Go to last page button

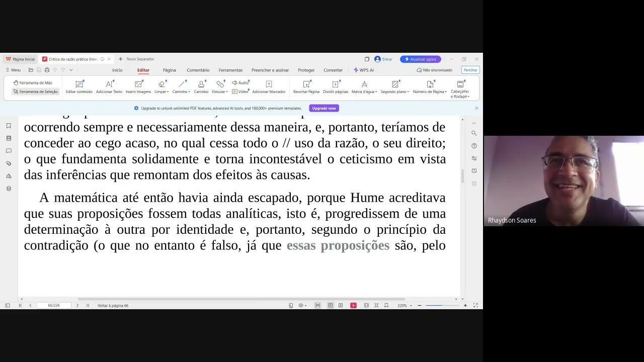pyautogui.click(x=88, y=305)
